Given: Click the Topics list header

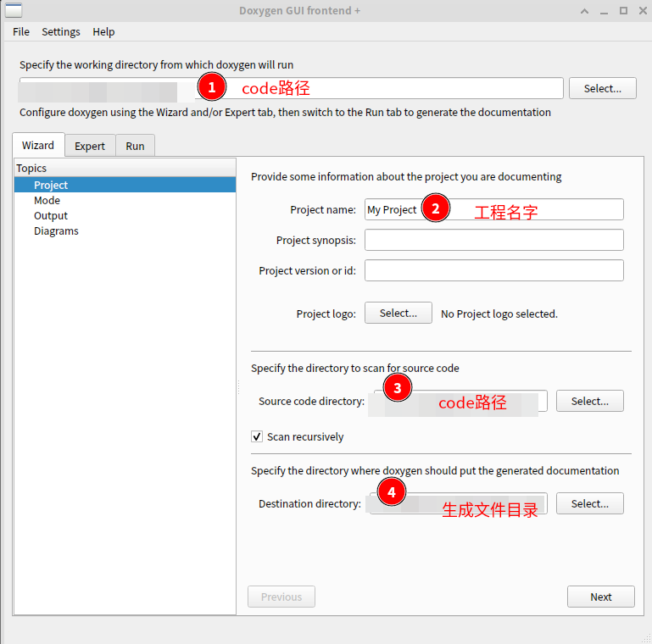Looking at the screenshot, I should [125, 169].
